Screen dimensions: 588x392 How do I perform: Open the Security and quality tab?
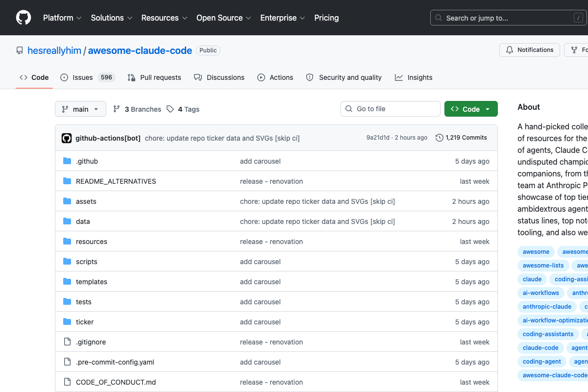[344, 77]
